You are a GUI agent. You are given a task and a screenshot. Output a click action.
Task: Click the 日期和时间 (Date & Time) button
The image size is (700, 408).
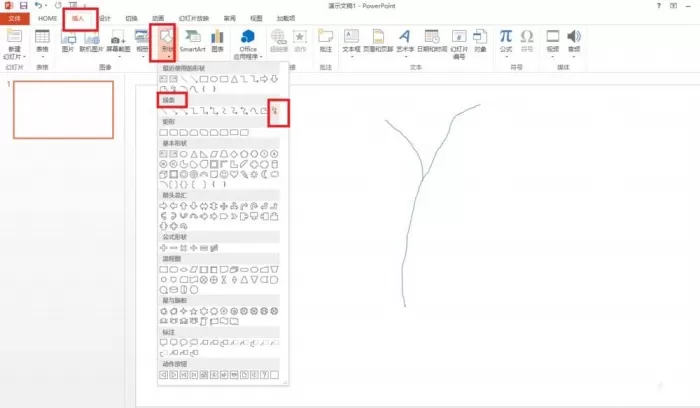432,42
